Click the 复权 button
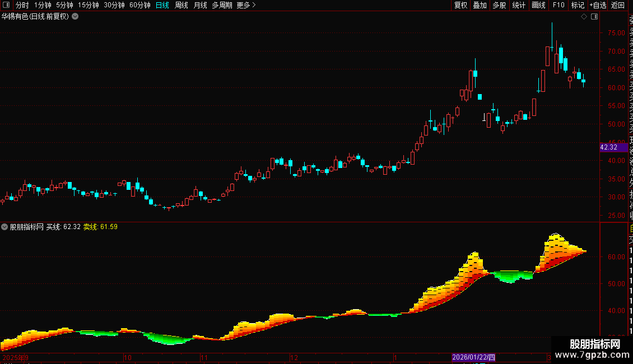Screen dimensions: 633x364 (460, 5)
